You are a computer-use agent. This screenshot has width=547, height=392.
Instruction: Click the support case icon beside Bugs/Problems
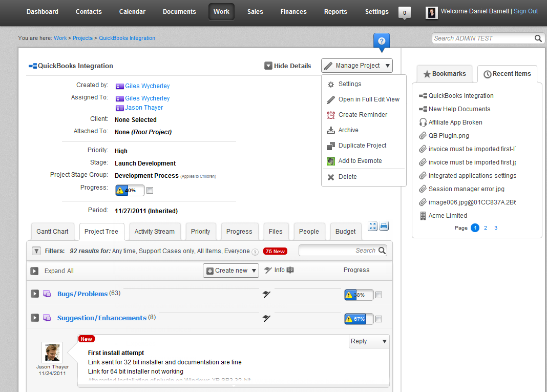(47, 294)
